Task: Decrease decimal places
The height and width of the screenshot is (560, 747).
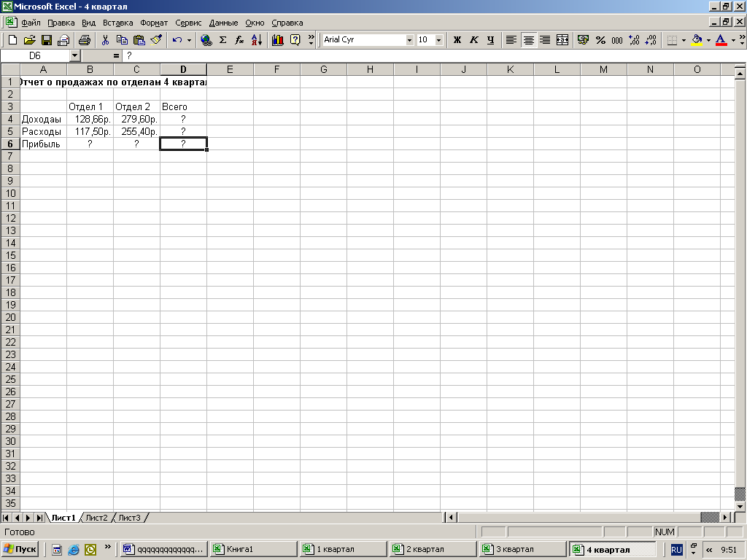Action: pos(651,40)
